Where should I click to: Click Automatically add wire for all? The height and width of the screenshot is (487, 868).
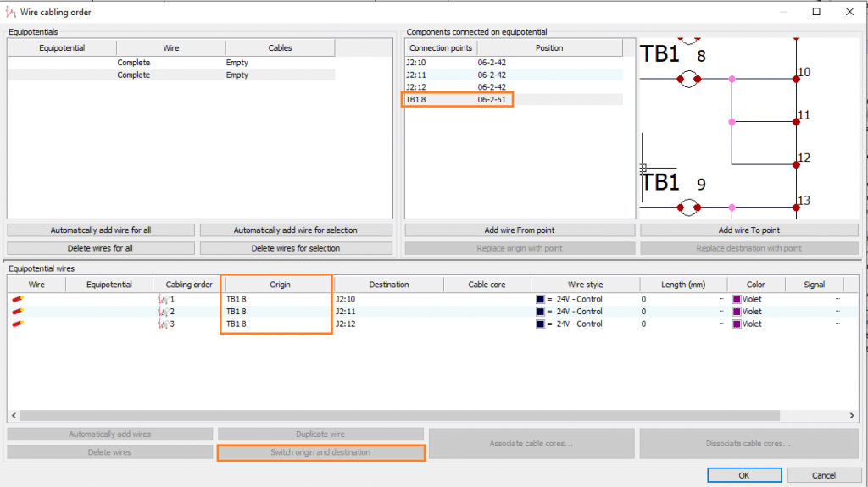pos(101,230)
